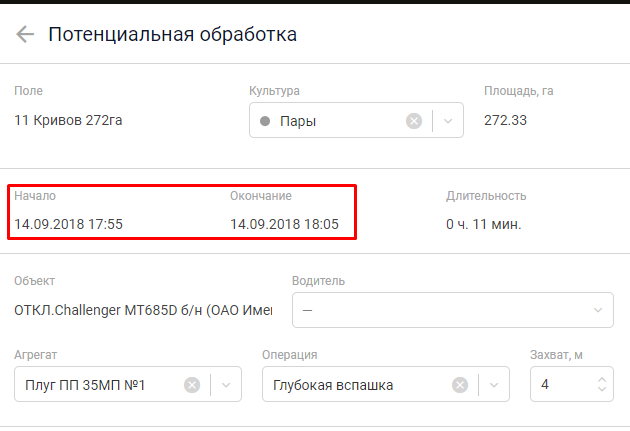Clear the Культура selection "Пары"
This screenshot has height=431, width=630.
click(x=414, y=121)
